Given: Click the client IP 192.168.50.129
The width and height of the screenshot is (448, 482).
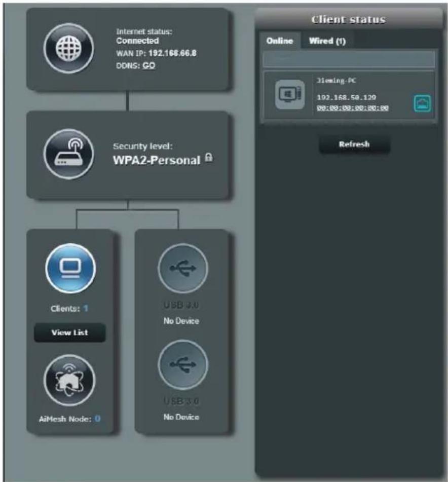Looking at the screenshot, I should (x=346, y=97).
